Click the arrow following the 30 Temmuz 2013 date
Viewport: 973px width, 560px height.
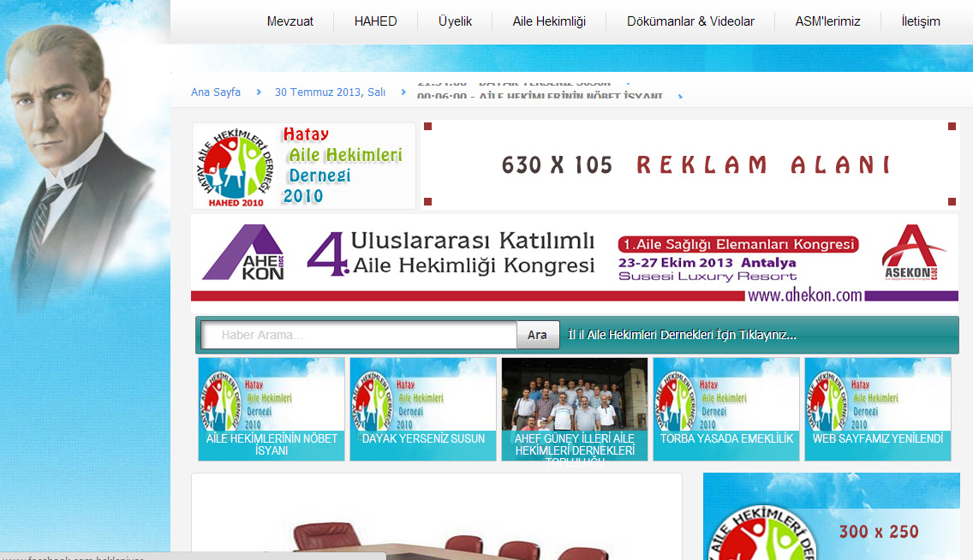[x=403, y=92]
